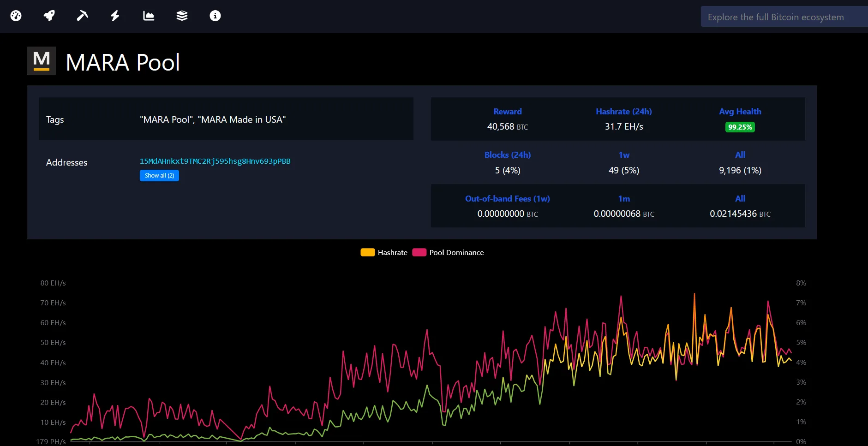Click the 9,196 (1%) all-time blocks value
868x446 pixels.
(740, 170)
